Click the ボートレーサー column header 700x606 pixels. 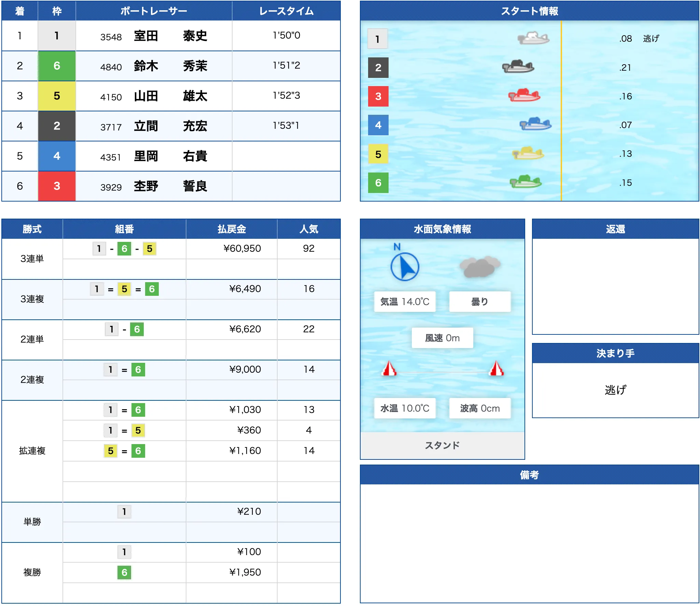click(154, 11)
